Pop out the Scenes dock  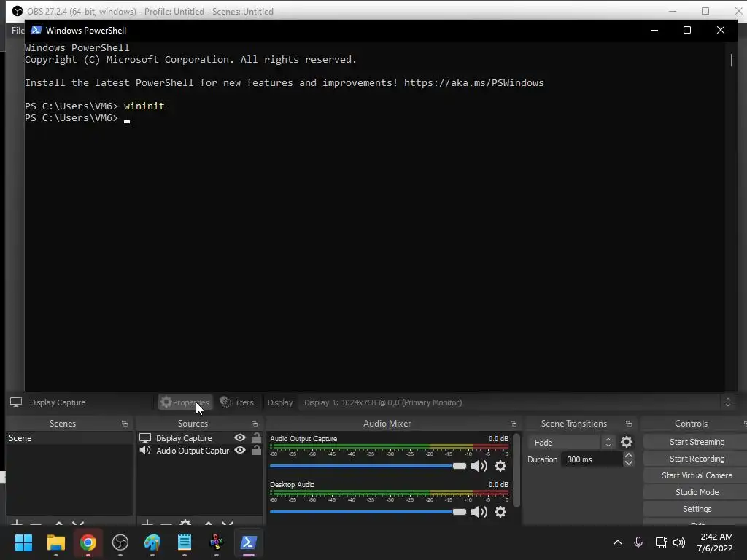click(x=124, y=424)
